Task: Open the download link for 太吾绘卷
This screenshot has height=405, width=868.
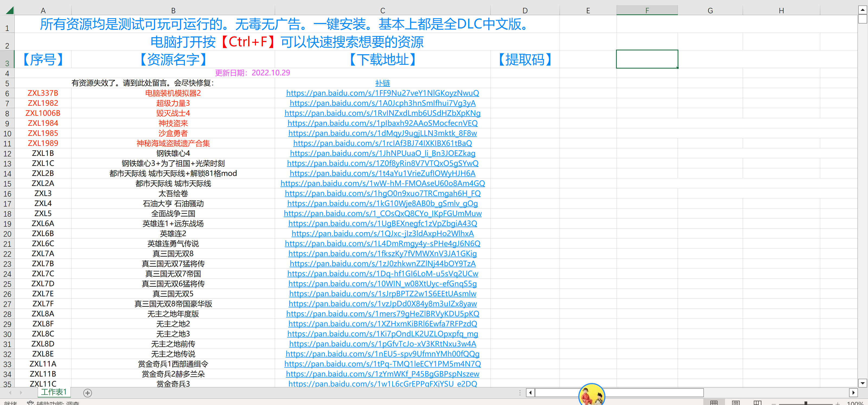Action: pyautogui.click(x=382, y=193)
